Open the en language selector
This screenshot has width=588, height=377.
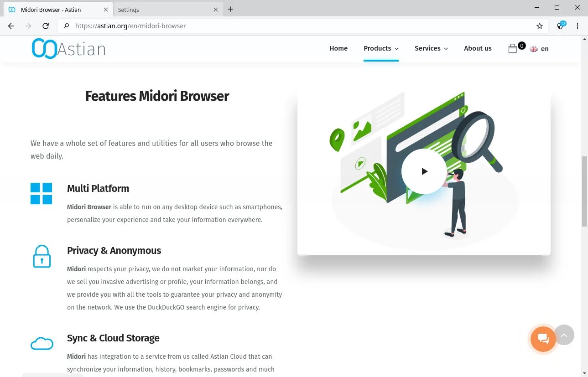pyautogui.click(x=545, y=49)
